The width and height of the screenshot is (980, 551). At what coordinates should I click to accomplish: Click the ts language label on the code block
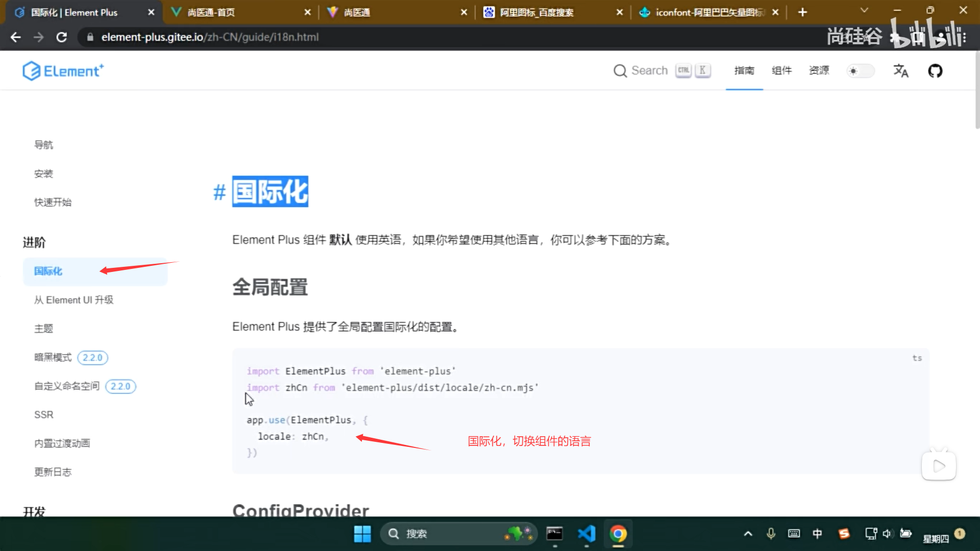(917, 358)
